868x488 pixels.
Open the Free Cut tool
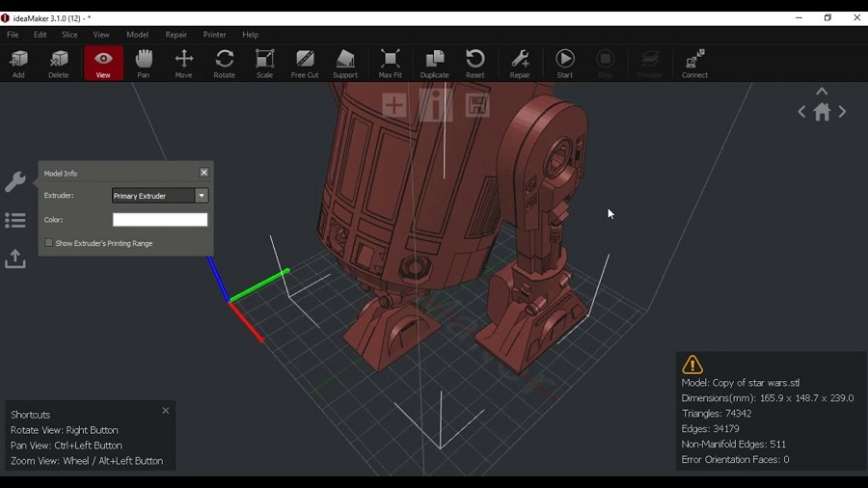click(305, 64)
